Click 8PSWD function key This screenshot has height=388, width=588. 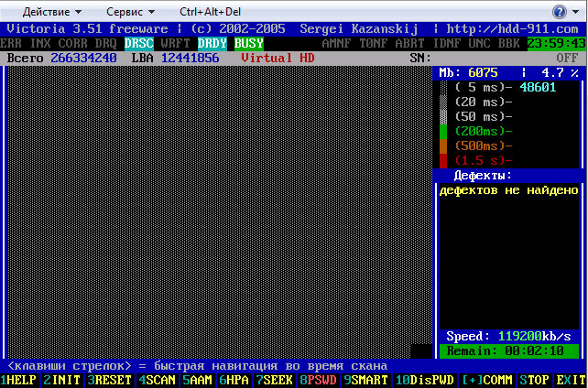click(x=318, y=380)
